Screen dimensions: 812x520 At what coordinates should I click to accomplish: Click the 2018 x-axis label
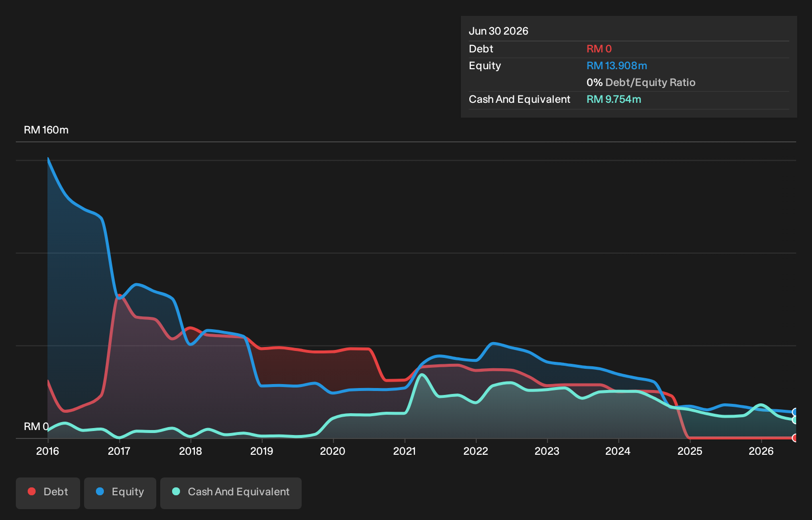(190, 451)
